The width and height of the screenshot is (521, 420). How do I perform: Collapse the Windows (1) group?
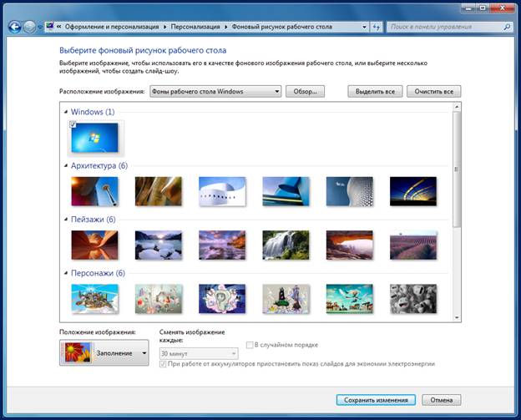[66, 112]
